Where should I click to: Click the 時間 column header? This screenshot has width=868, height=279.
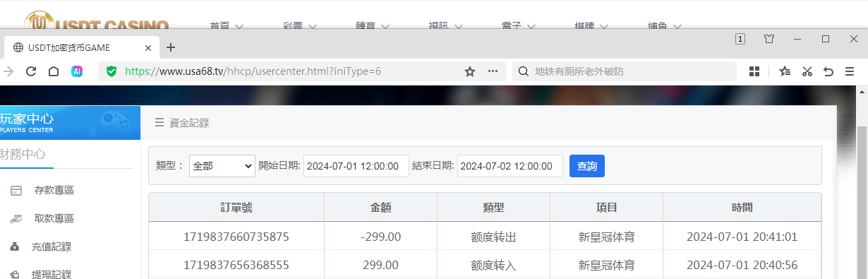742,208
